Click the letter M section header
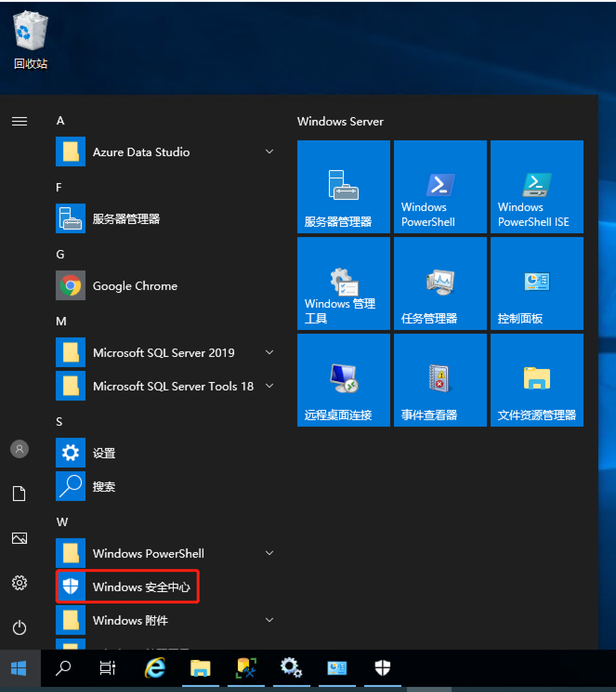 (61, 321)
